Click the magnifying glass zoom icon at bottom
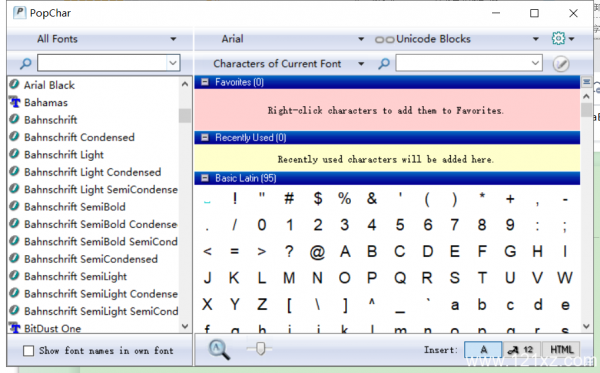Screen dimensions: 600x373 [x=219, y=350]
